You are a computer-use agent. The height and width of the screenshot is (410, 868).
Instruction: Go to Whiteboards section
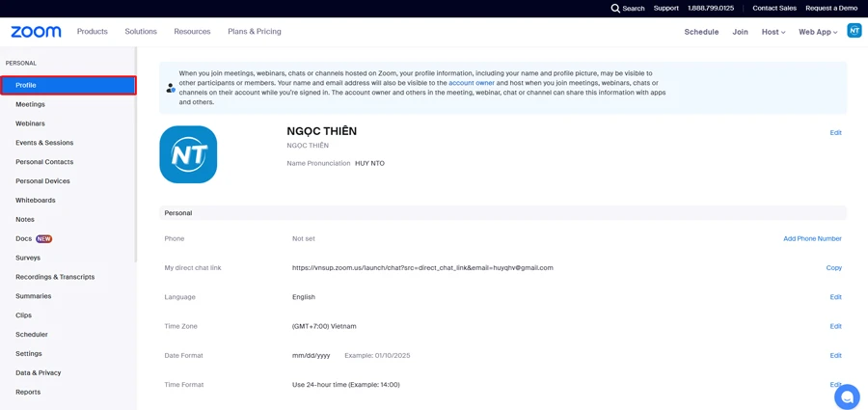36,200
